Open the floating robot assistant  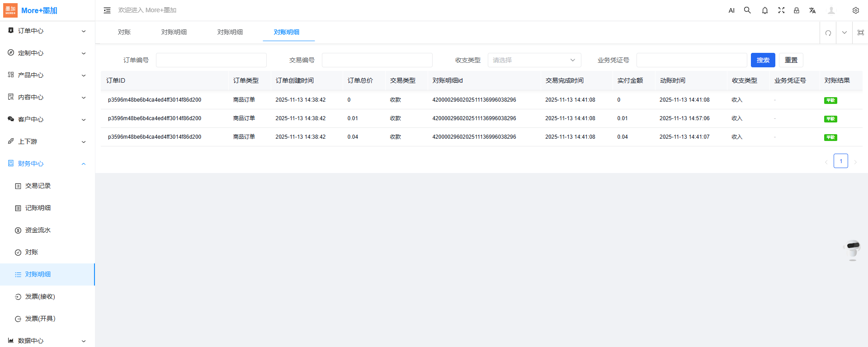tap(853, 250)
